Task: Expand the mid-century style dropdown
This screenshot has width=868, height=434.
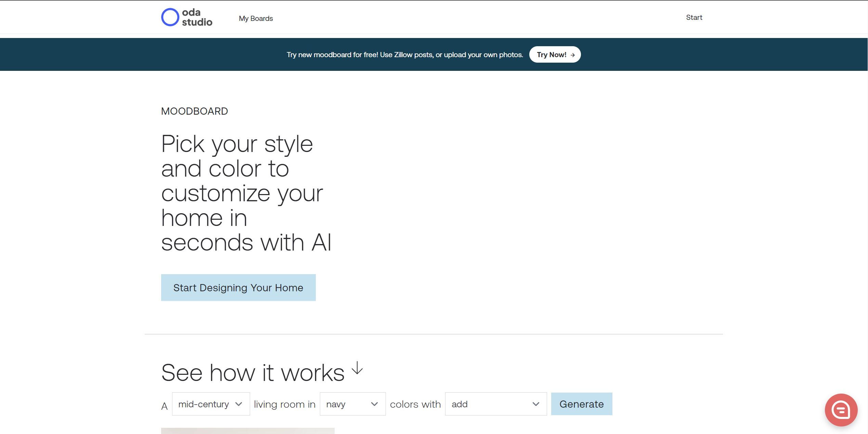Action: (210, 404)
